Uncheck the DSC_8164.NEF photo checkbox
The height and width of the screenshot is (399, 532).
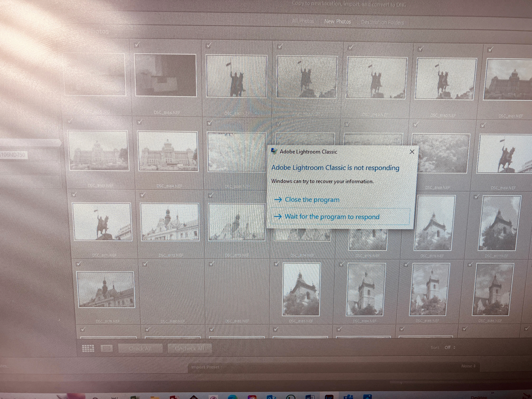click(x=139, y=122)
